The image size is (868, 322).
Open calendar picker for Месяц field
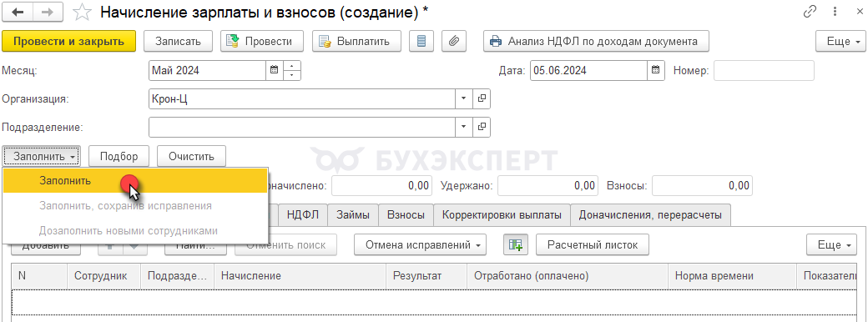(274, 70)
